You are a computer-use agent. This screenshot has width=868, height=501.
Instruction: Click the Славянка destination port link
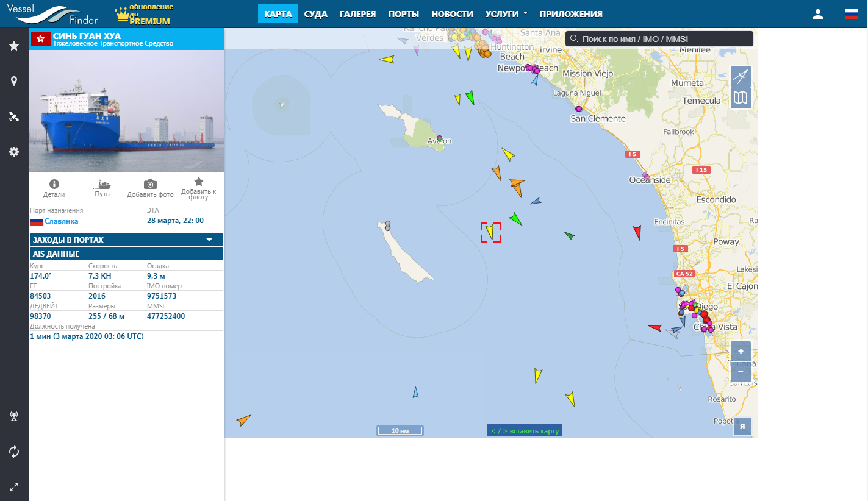(61, 221)
